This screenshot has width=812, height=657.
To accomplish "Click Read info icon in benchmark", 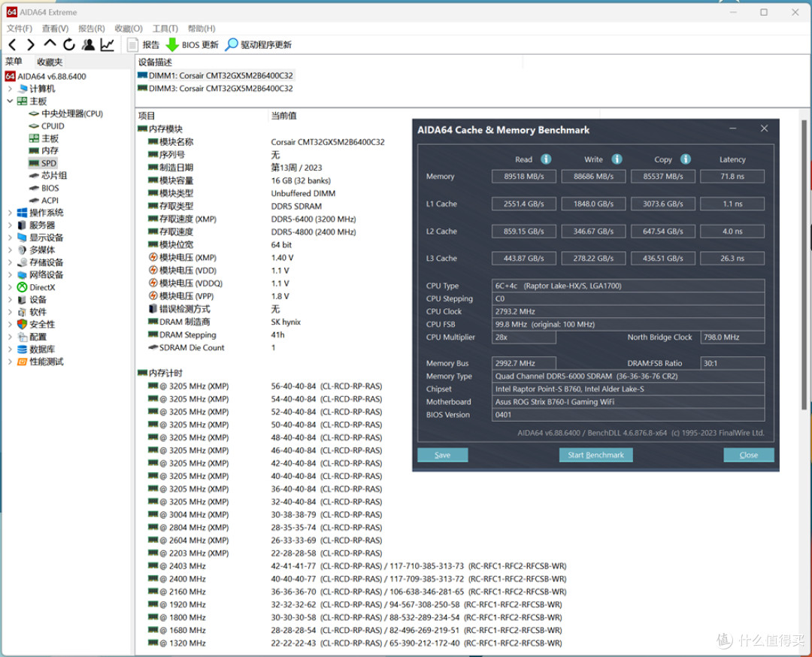I will tap(546, 159).
